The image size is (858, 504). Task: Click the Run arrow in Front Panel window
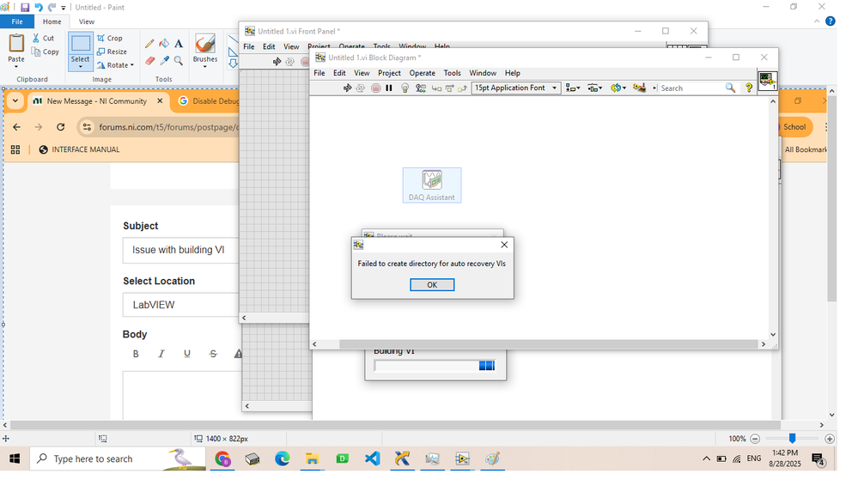pos(277,62)
